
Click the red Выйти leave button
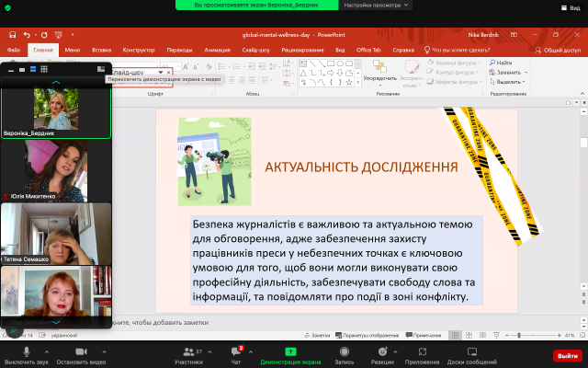(567, 354)
